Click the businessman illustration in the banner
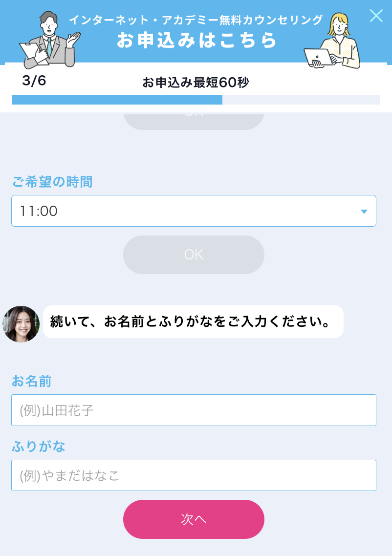The width and height of the screenshot is (392, 556). pos(49,39)
